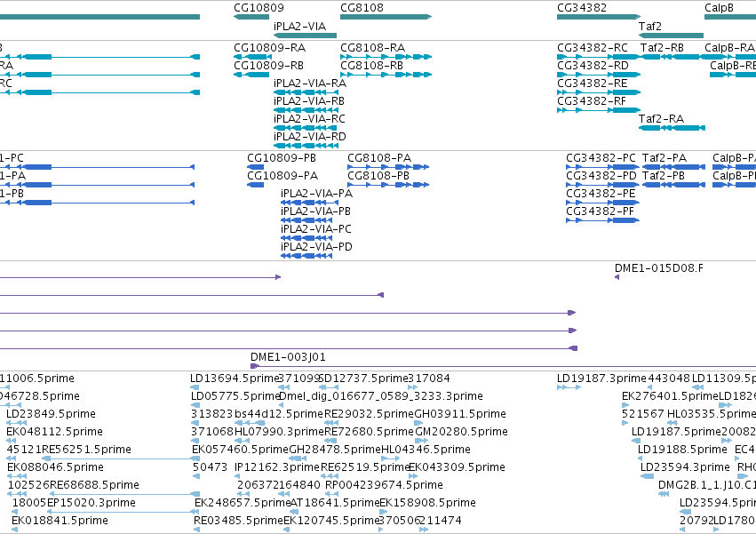The height and width of the screenshot is (534, 756).
Task: Select protein CG34382-PE
Action: coord(601,194)
